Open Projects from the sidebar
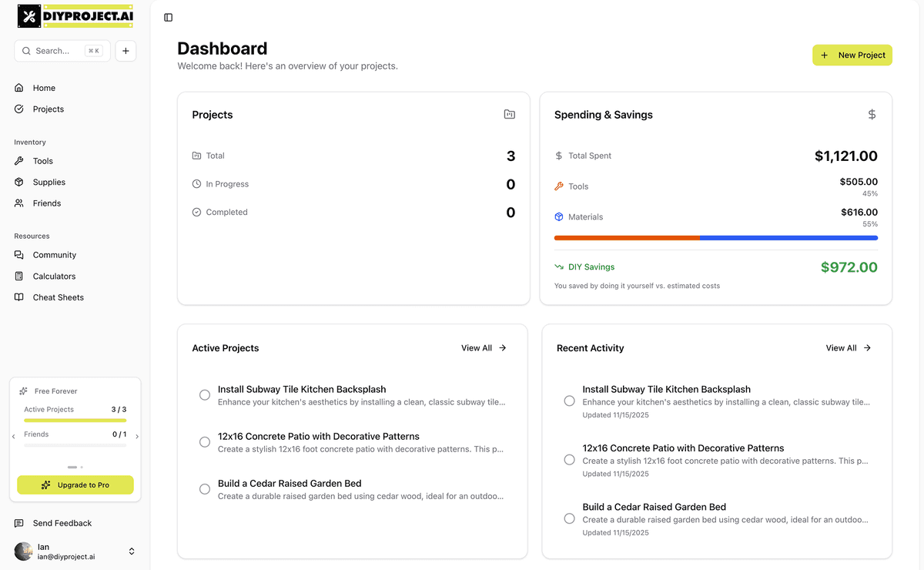924x570 pixels. coord(48,109)
